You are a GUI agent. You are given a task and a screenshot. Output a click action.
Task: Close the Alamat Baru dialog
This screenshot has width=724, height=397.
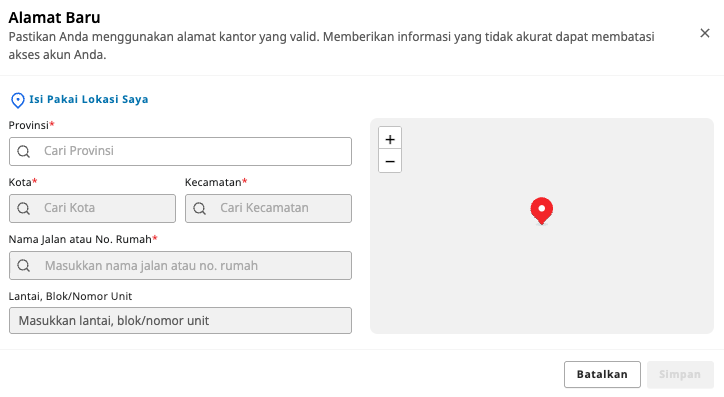pos(705,33)
